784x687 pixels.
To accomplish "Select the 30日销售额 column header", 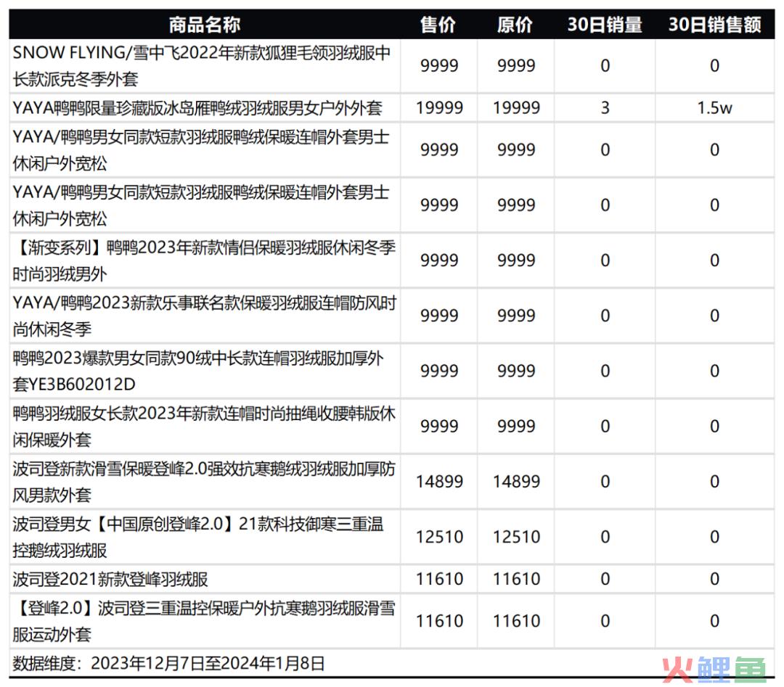I will (714, 25).
